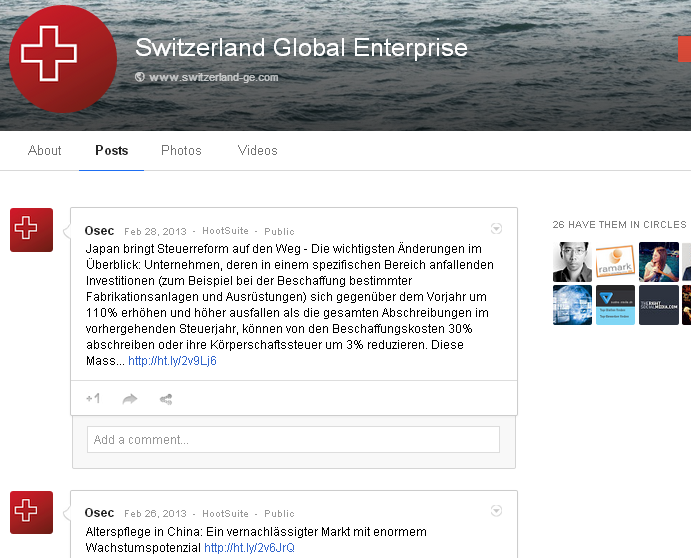The width and height of the screenshot is (691, 558).
Task: Click Osec avatar beside Feb 28 post
Action: [31, 230]
